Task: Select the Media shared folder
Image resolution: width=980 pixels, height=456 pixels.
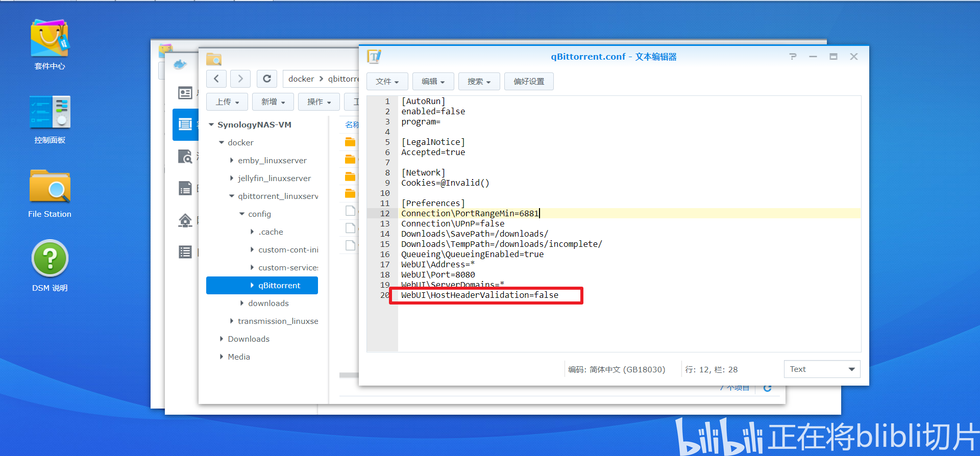Action: tap(239, 357)
